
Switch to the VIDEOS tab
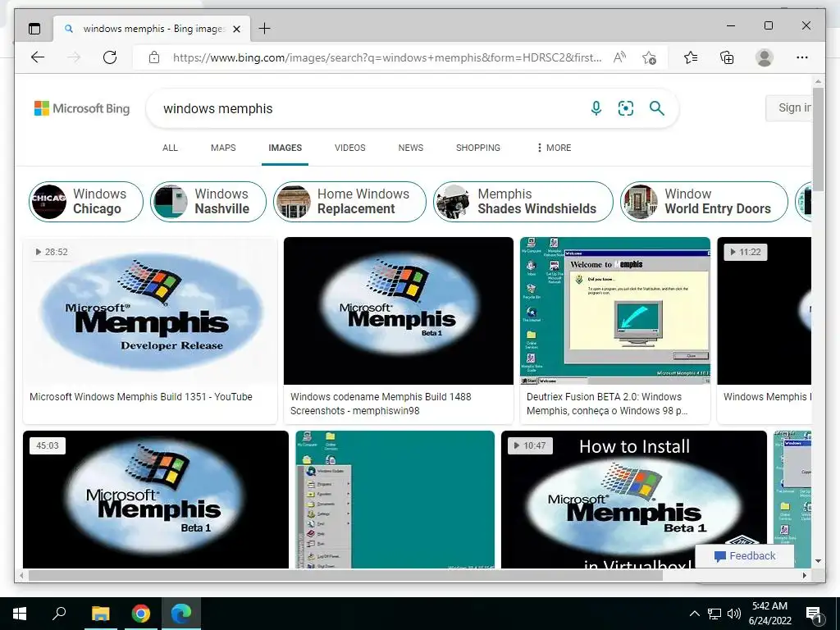(x=349, y=148)
